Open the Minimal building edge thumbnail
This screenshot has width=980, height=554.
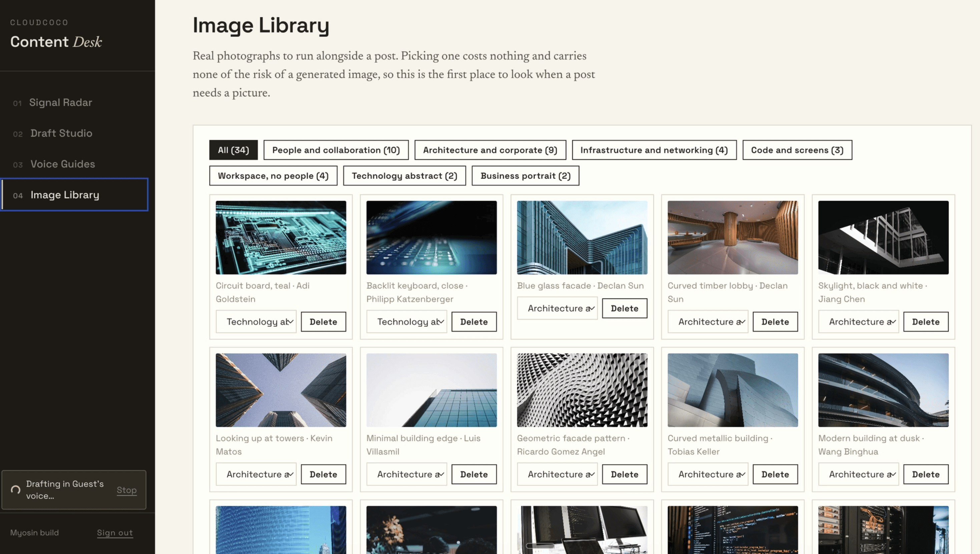431,390
